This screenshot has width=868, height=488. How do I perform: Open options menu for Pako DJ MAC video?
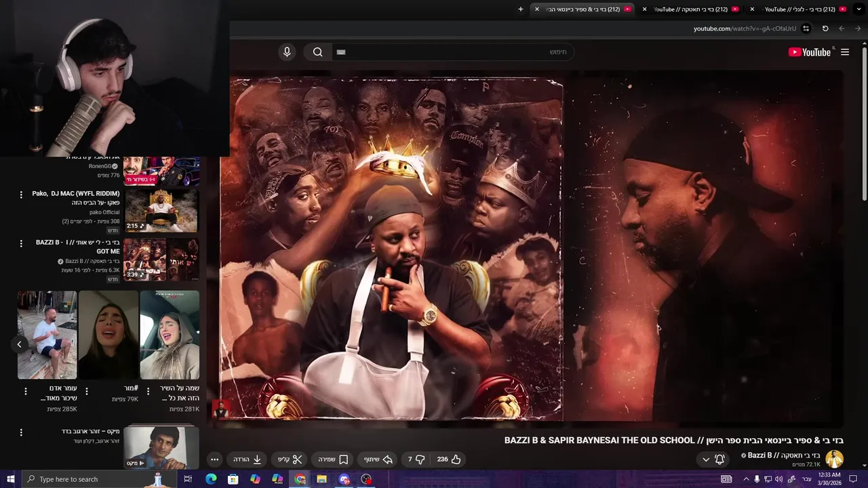(x=21, y=195)
